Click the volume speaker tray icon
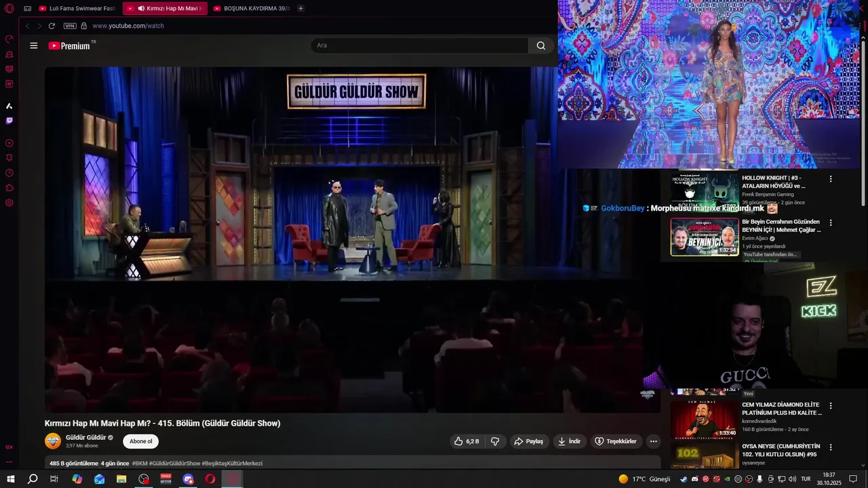 (x=793, y=479)
